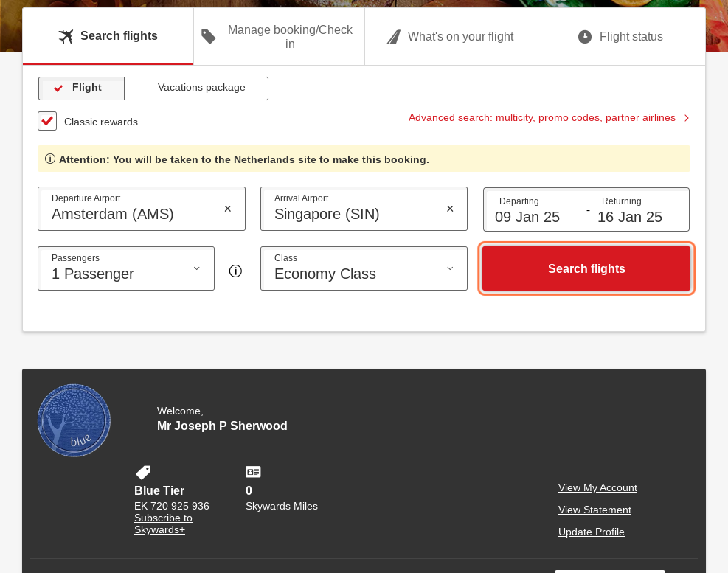Open the passenger info icon
The width and height of the screenshot is (728, 573).
tap(235, 271)
